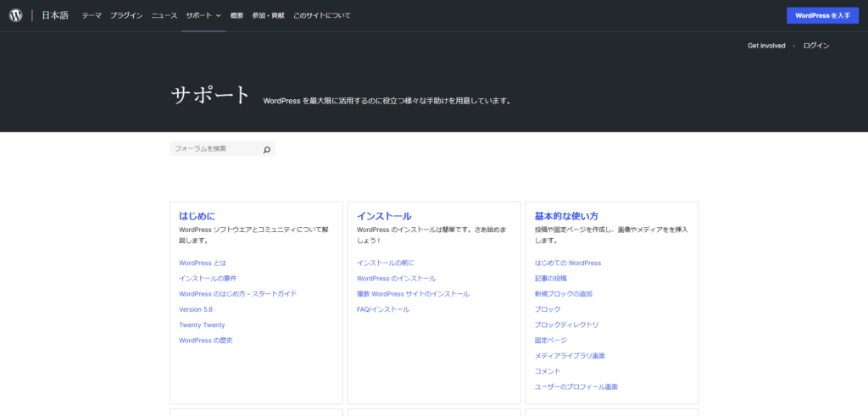The height and width of the screenshot is (416, 868).
Task: Open the 基本的な使い方 section heading
Action: pyautogui.click(x=566, y=216)
